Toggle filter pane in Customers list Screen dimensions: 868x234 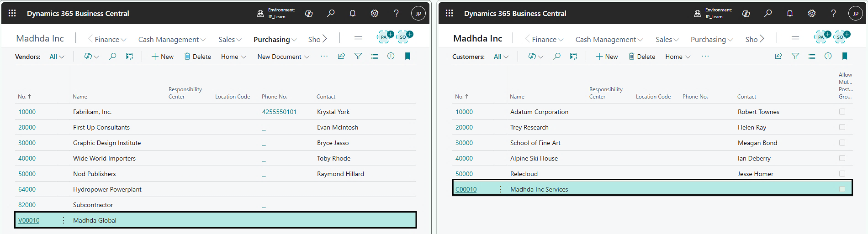[x=795, y=56]
